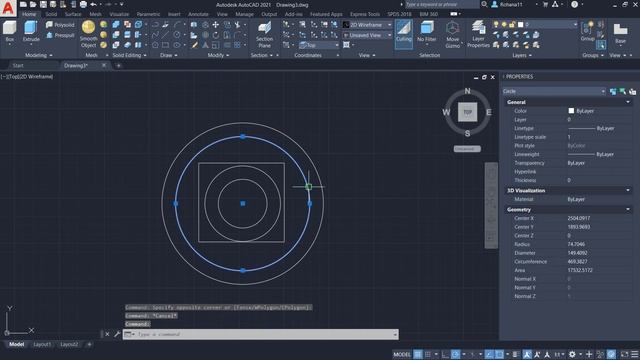Switch to the Annotate ribbon tab

(x=198, y=14)
